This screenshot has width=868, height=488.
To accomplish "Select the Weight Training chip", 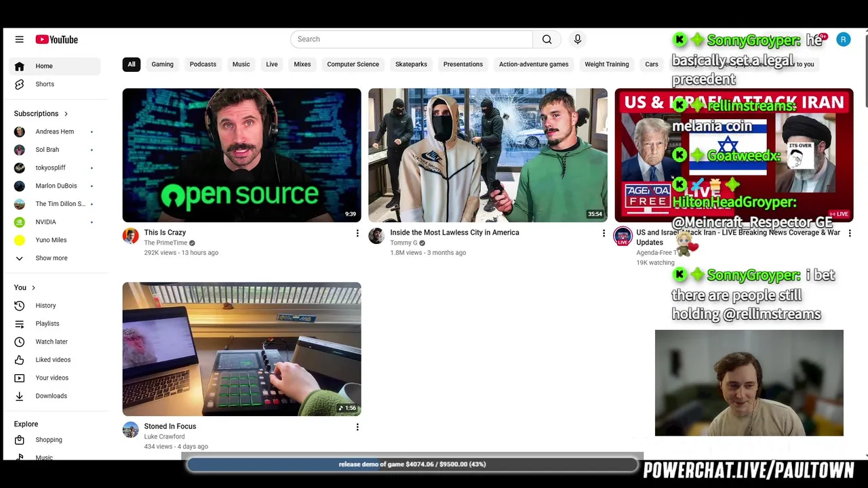I will 607,64.
